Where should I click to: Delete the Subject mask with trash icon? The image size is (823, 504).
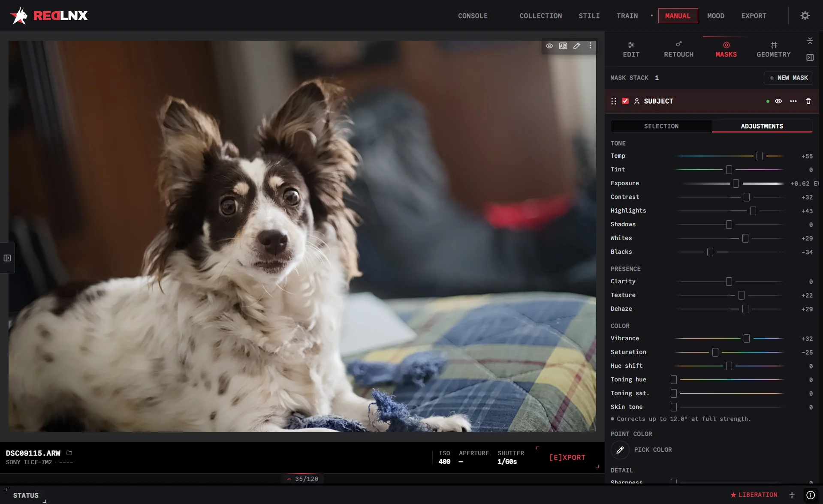[808, 101]
